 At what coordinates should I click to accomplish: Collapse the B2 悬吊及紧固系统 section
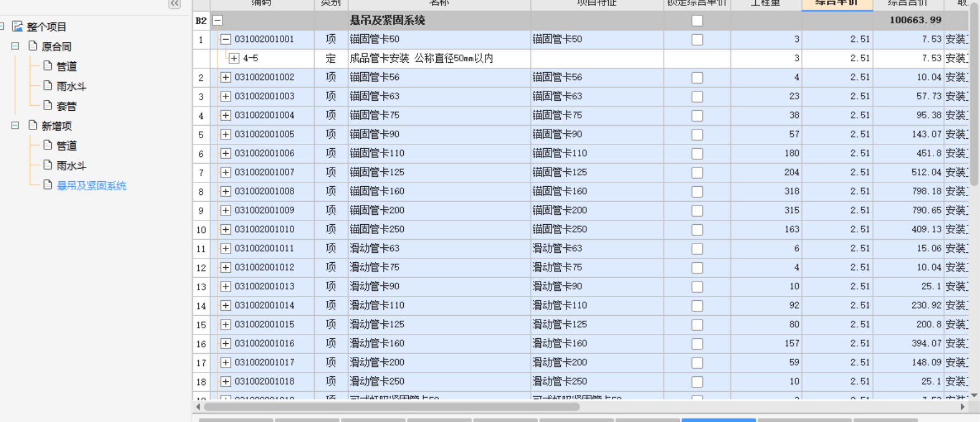[218, 20]
